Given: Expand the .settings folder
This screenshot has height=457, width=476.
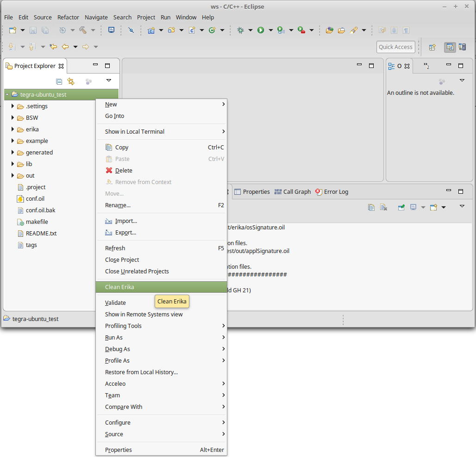Looking at the screenshot, I should [13, 106].
